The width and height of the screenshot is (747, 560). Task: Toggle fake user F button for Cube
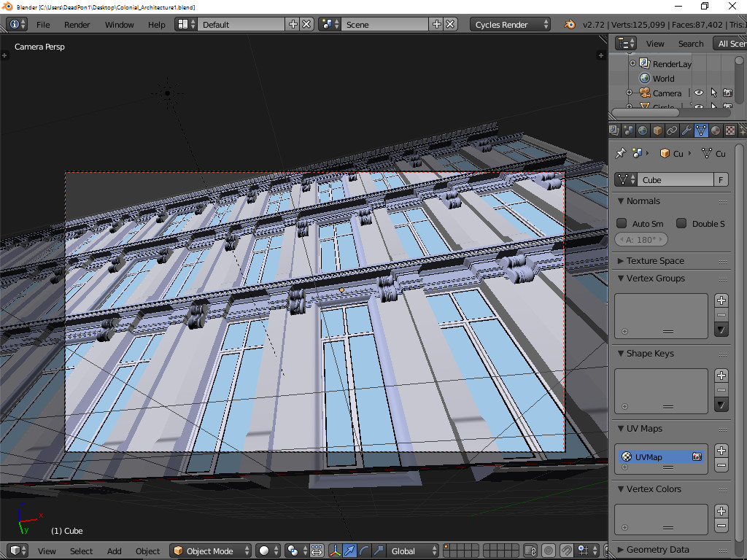tap(721, 179)
